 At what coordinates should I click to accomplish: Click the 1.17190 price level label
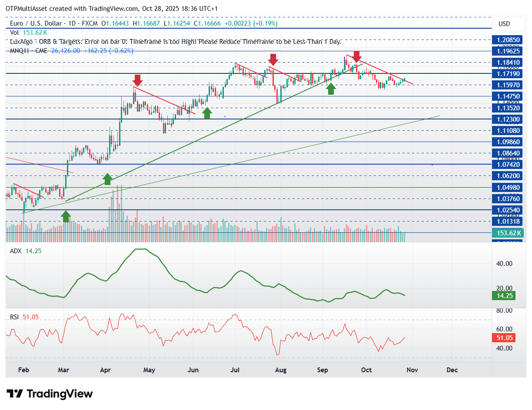(x=508, y=74)
